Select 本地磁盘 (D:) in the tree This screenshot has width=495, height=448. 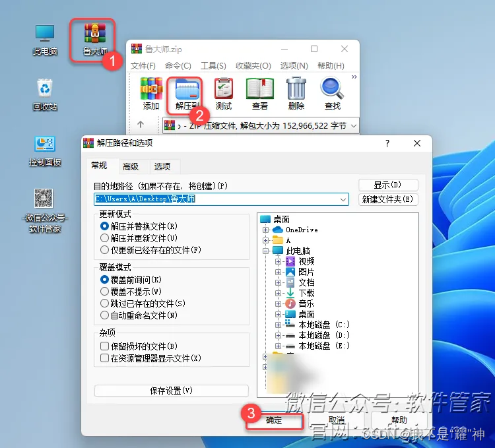(x=324, y=335)
